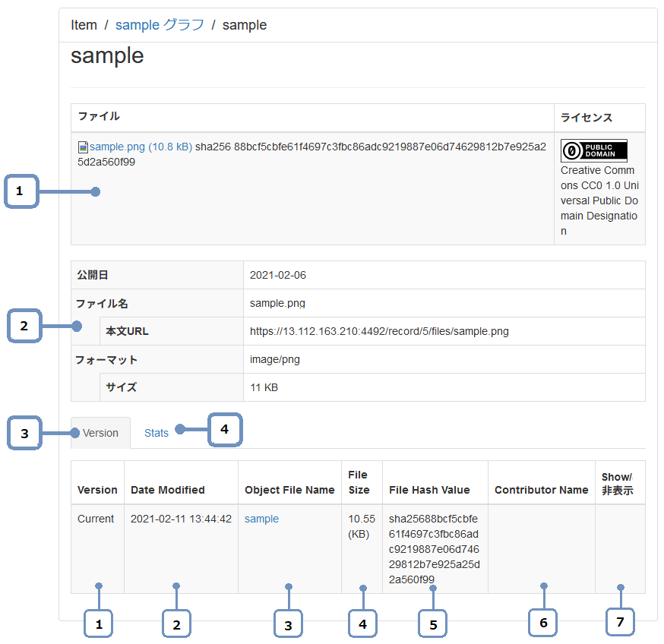Click the 10.55 (KB) file size cell

pyautogui.click(x=362, y=526)
